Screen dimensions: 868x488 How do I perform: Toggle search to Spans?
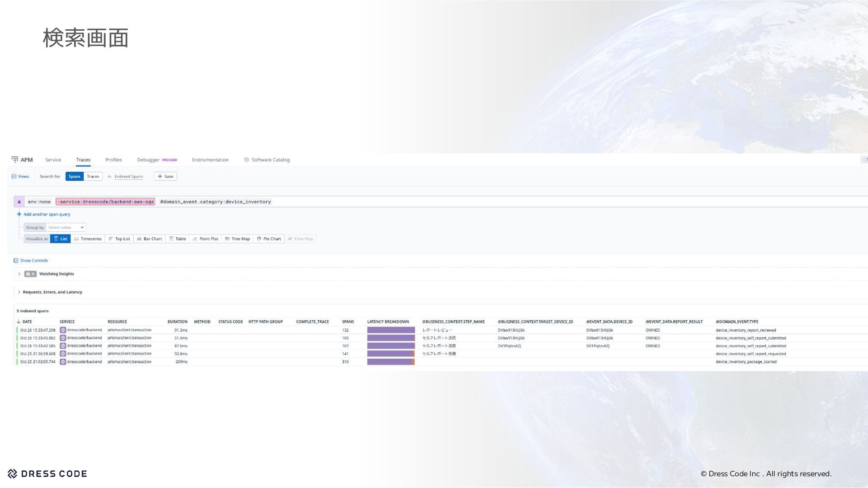(75, 177)
